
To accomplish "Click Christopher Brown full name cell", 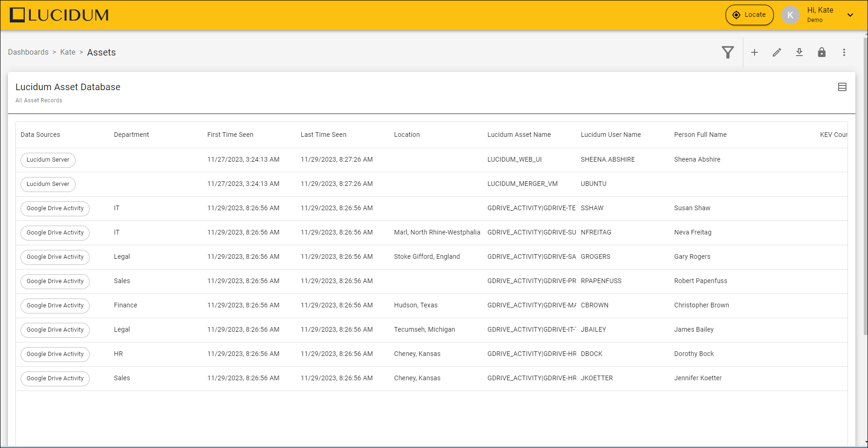I will (x=701, y=305).
